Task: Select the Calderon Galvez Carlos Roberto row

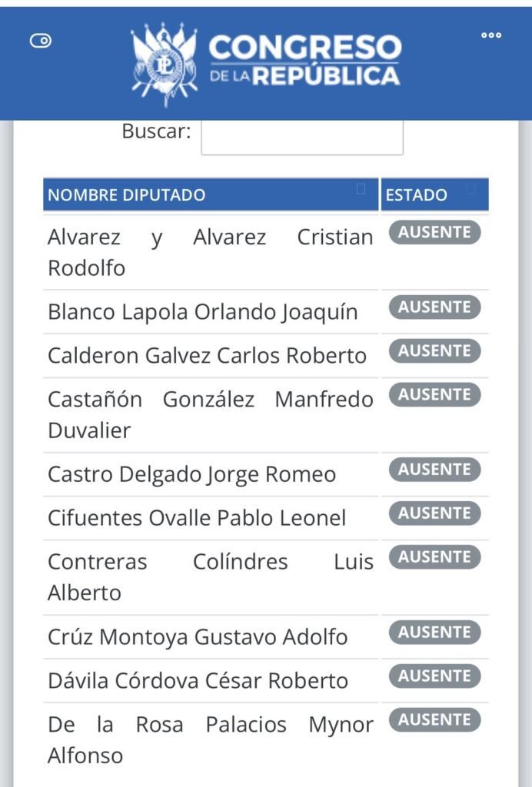Action: coord(208,356)
